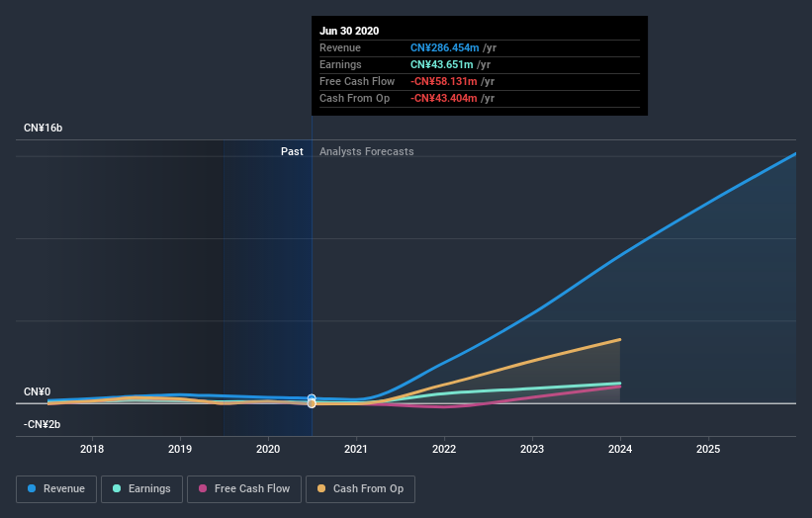The height and width of the screenshot is (518, 812).
Task: Click the teal Earnings legend dot
Action: (x=117, y=488)
